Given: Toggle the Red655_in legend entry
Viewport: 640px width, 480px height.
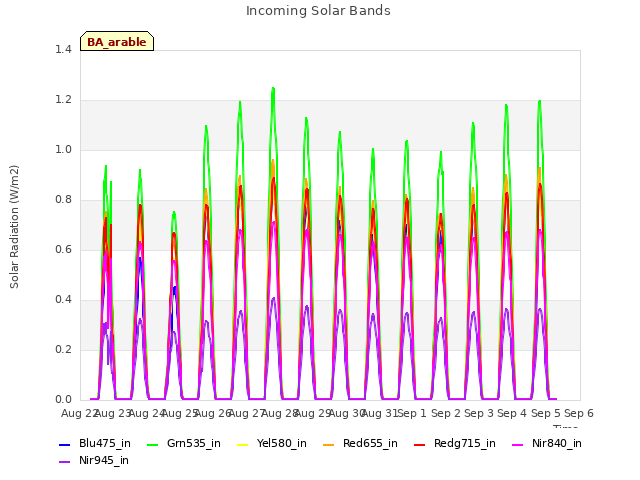Looking at the screenshot, I should 360,444.
